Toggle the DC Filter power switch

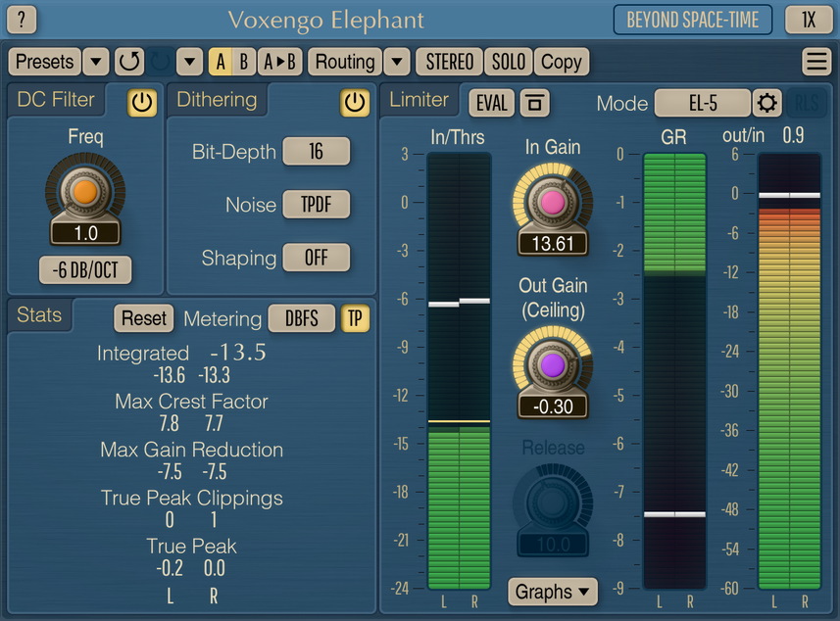click(142, 102)
